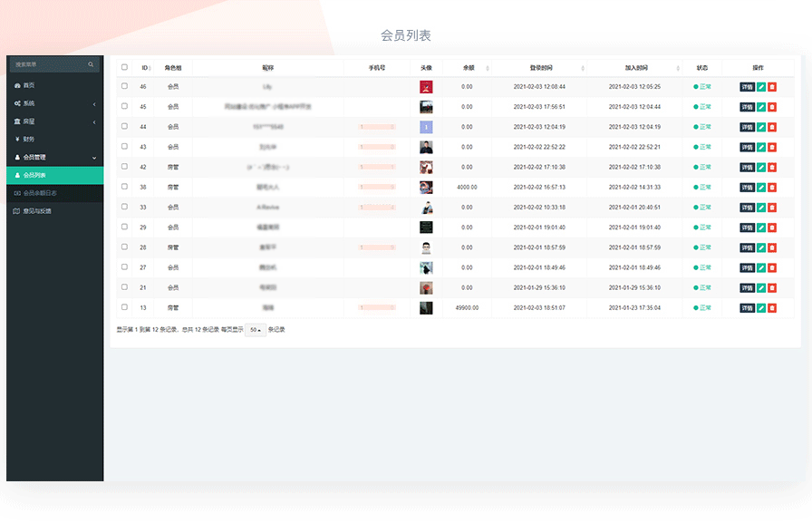
Task: Delete the member with ID 27
Action: point(772,268)
